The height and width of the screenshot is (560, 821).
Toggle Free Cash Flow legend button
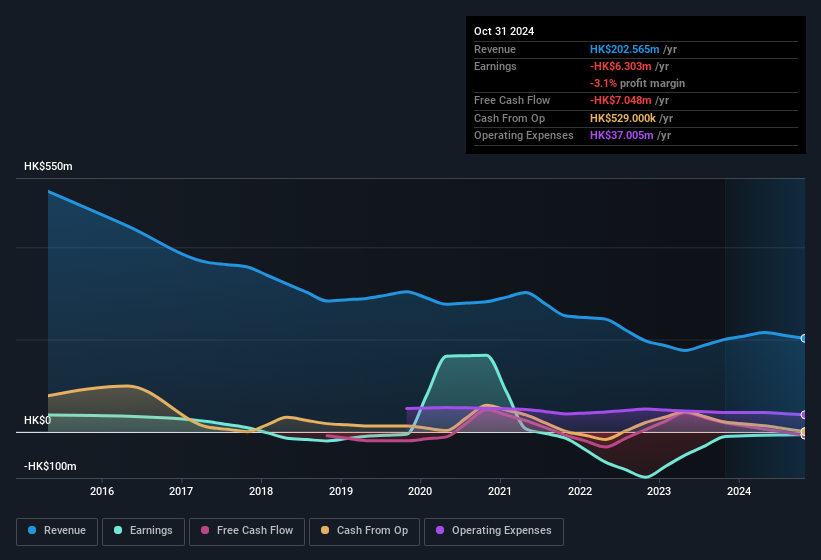pyautogui.click(x=247, y=531)
